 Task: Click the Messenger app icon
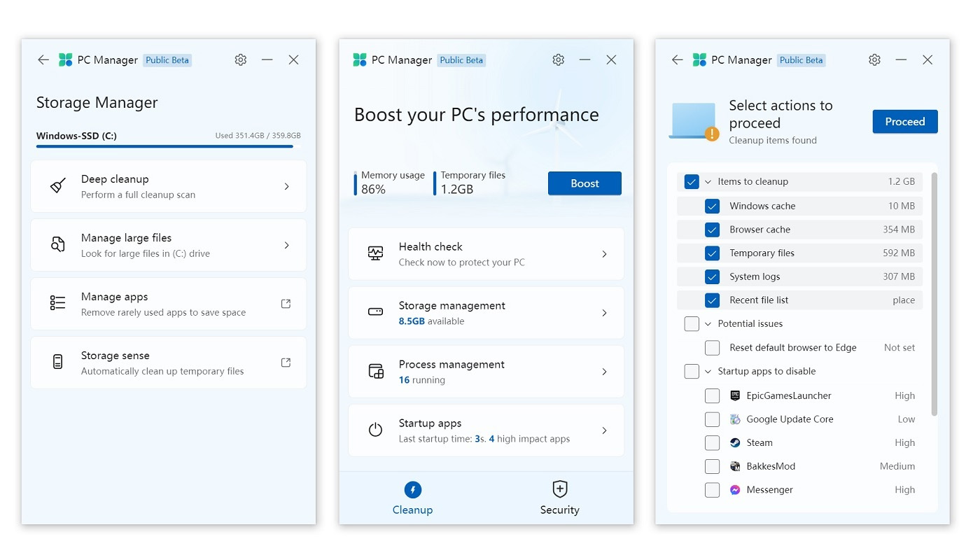[735, 490]
